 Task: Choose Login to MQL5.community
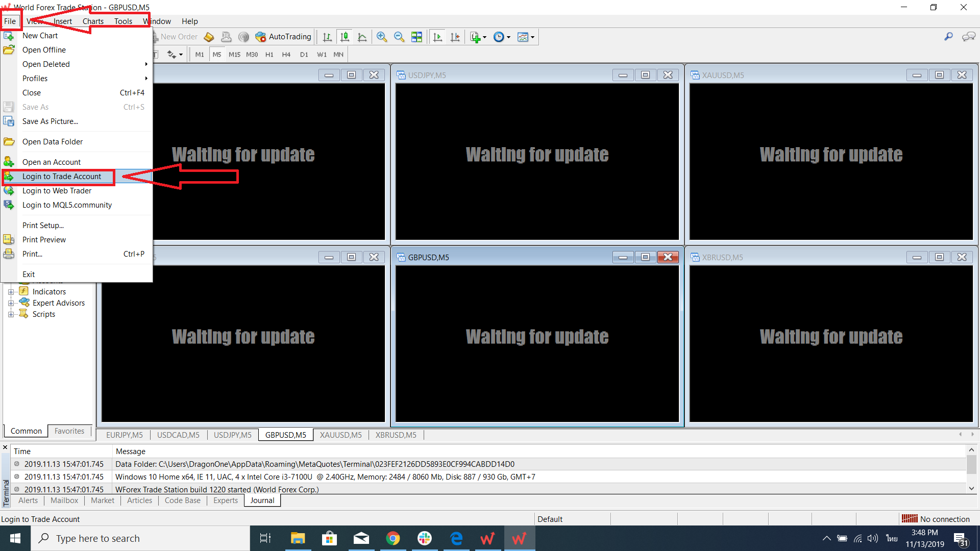point(77,205)
